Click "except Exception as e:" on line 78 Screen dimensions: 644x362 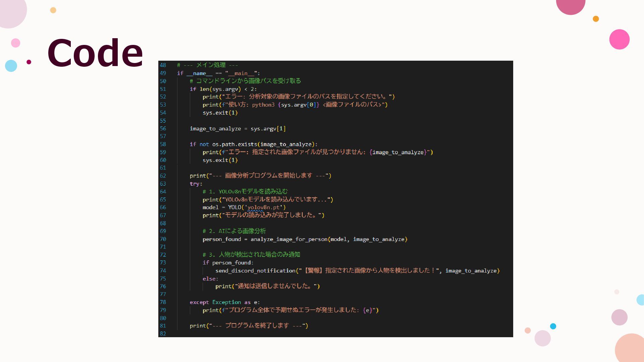(225, 302)
